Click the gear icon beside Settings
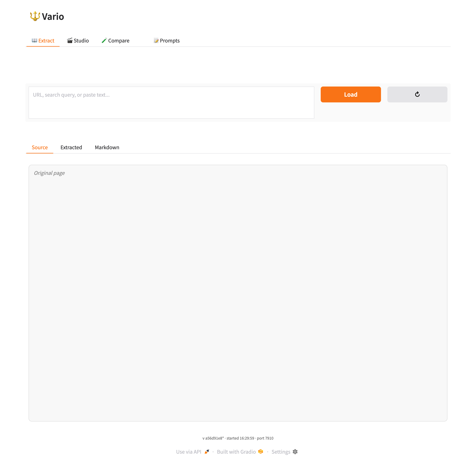This screenshot has height=460, width=476. (x=295, y=451)
